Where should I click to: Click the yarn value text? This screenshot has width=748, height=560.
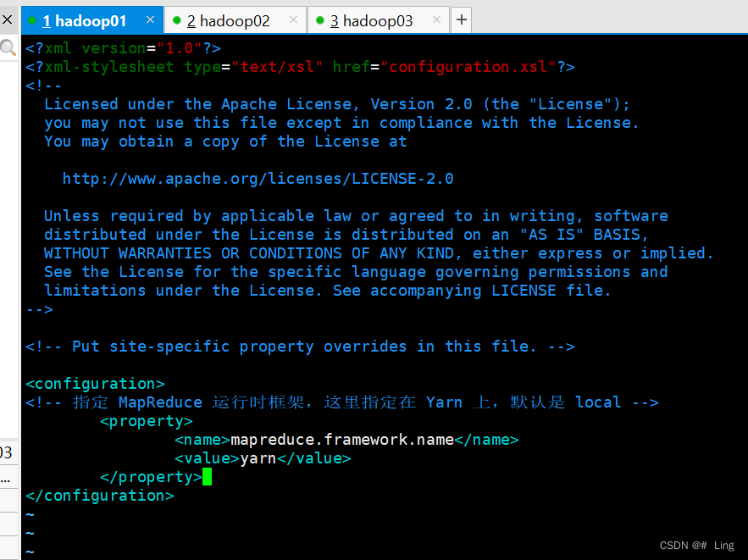258,458
